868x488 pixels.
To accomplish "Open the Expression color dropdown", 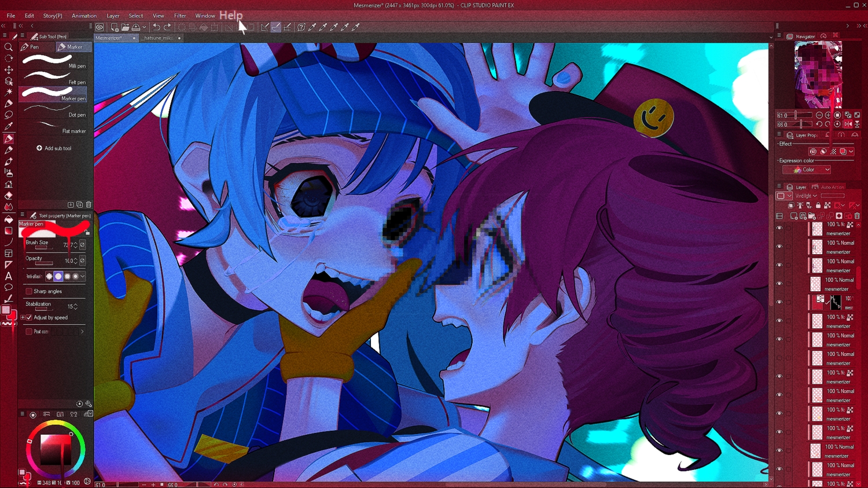I will coord(807,170).
